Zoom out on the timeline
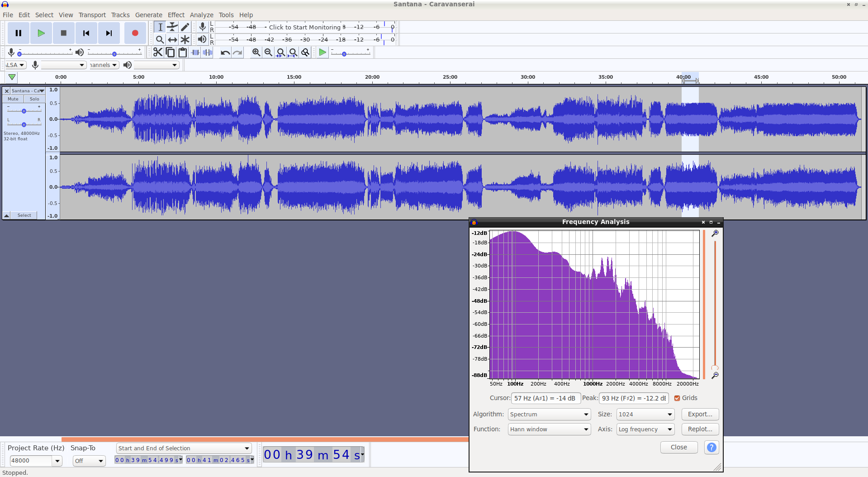Viewport: 868px width, 477px height. click(268, 52)
